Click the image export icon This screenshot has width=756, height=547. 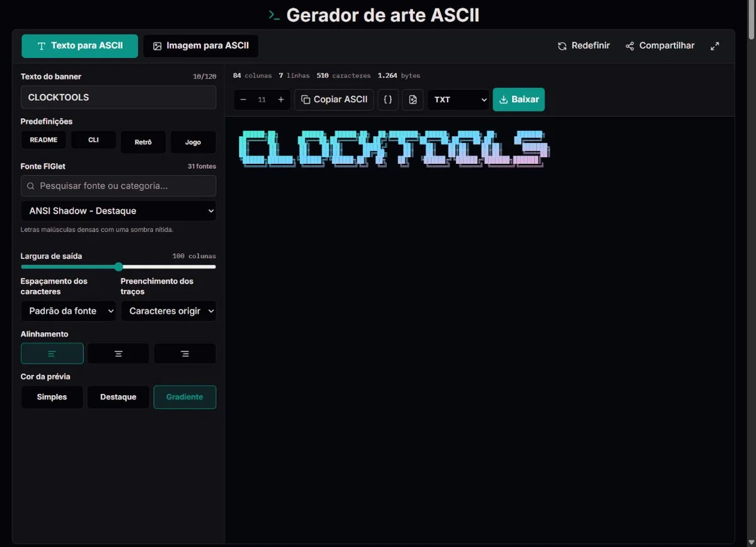[x=413, y=100]
